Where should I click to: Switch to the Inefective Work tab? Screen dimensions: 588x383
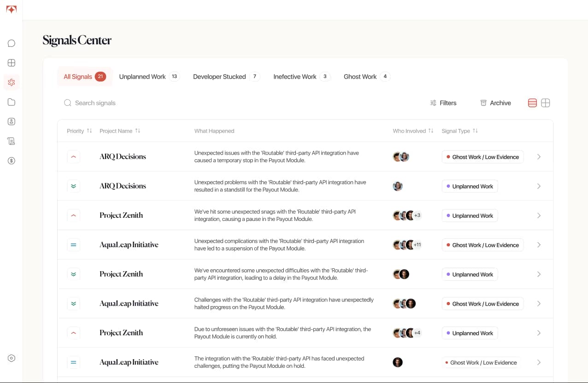tap(302, 76)
